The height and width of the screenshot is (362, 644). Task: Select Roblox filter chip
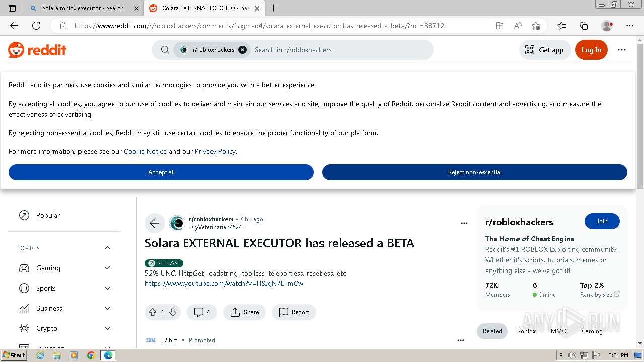(x=526, y=331)
